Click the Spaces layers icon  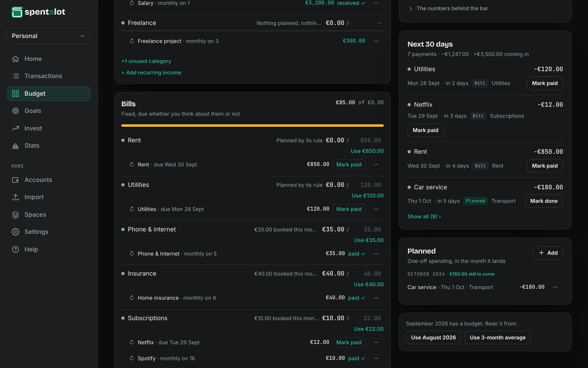point(15,215)
